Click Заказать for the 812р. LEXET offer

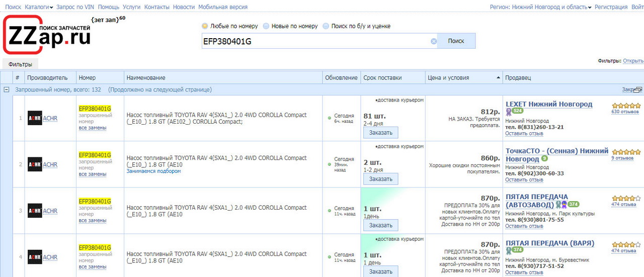pyautogui.click(x=380, y=133)
